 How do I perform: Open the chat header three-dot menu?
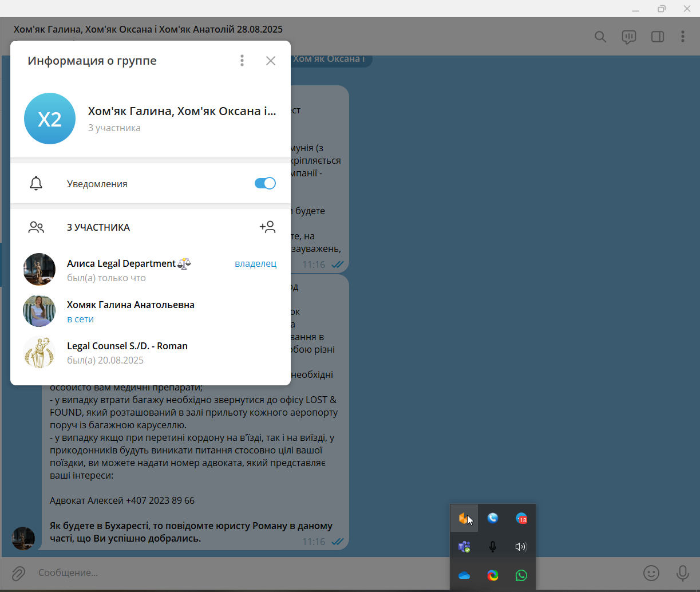tap(683, 37)
